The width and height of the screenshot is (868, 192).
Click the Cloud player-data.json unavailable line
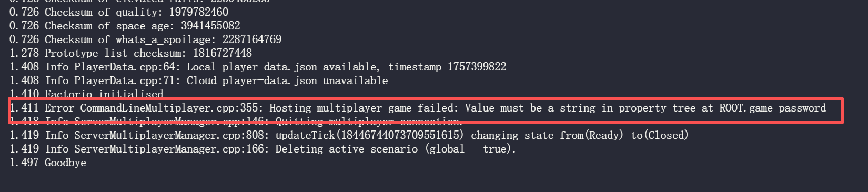pos(199,80)
